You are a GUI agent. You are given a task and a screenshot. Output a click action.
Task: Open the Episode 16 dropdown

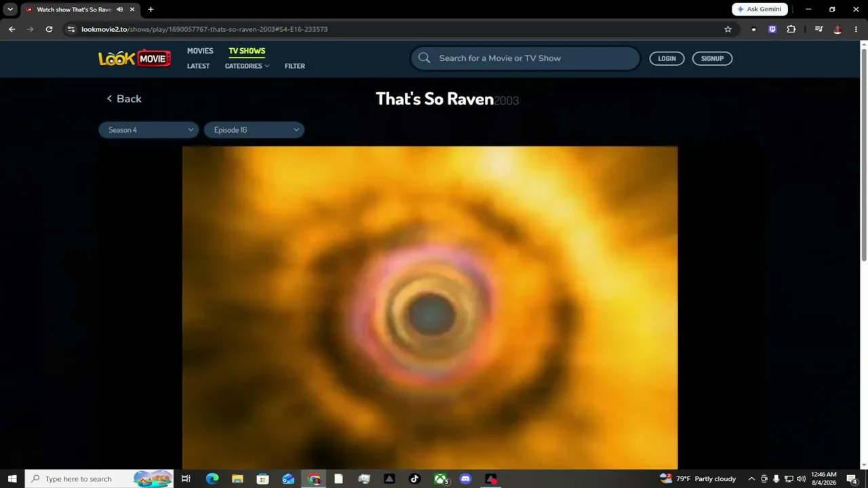click(x=254, y=130)
